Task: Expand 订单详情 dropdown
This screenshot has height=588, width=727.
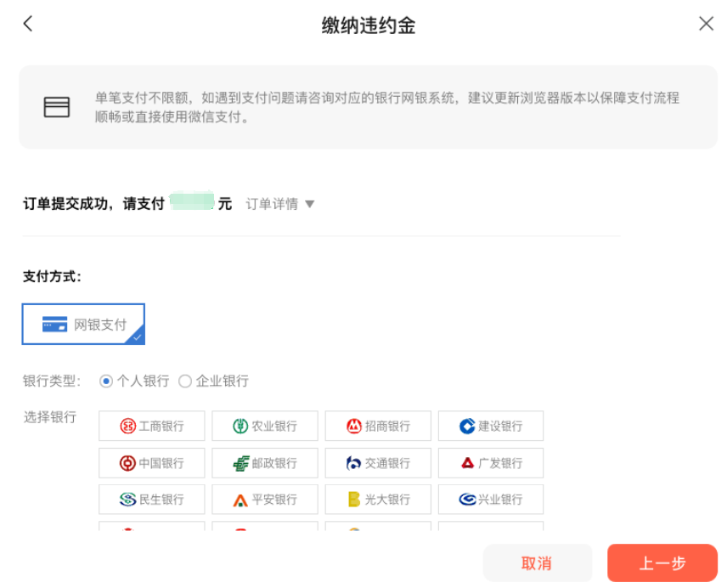Action: [280, 204]
